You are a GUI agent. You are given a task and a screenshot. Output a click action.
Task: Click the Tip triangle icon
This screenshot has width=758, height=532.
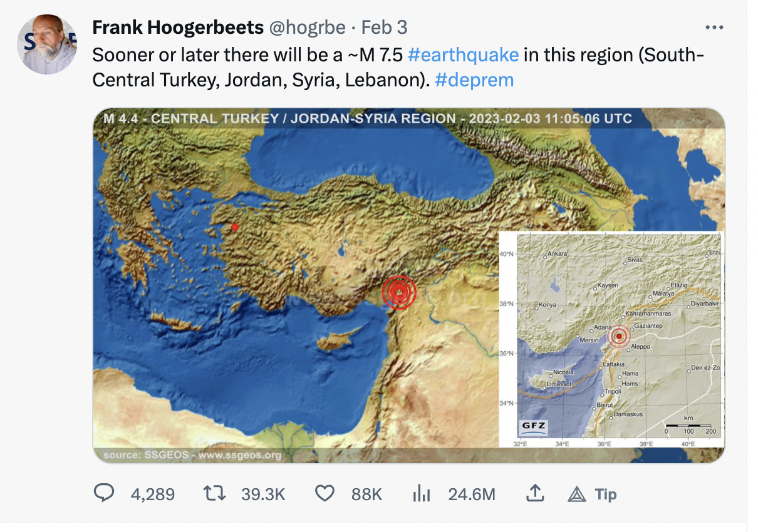coord(576,494)
